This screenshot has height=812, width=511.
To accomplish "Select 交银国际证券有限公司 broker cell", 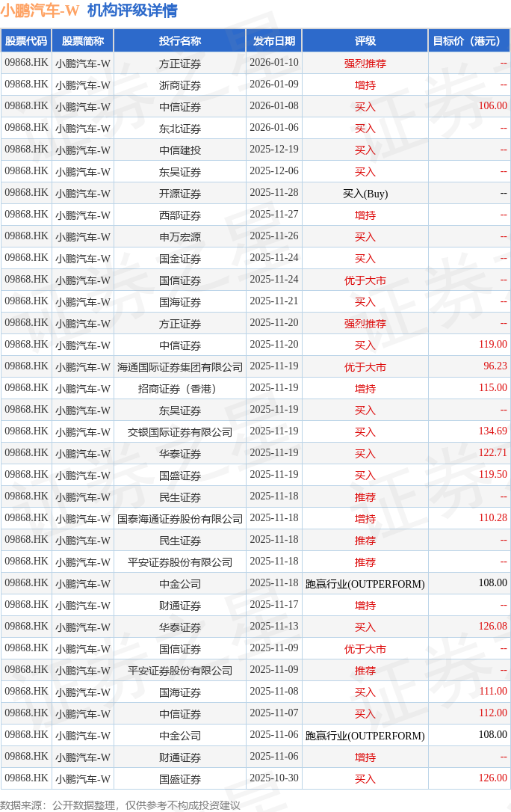I will [x=179, y=432].
